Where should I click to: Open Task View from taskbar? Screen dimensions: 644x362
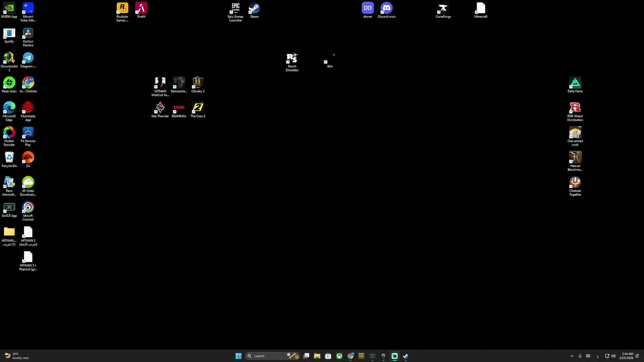pos(306,356)
